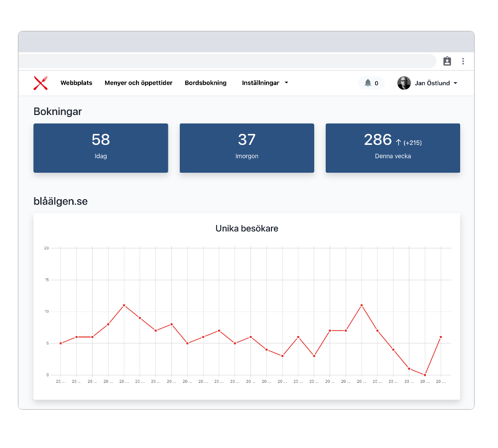The image size is (498, 448).
Task: Click the notification bell icon
Action: point(368,83)
